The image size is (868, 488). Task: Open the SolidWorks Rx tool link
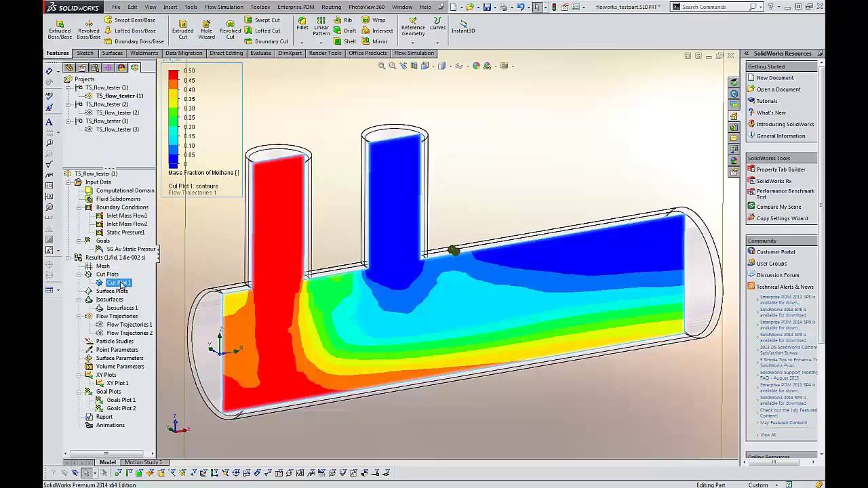tap(774, 181)
